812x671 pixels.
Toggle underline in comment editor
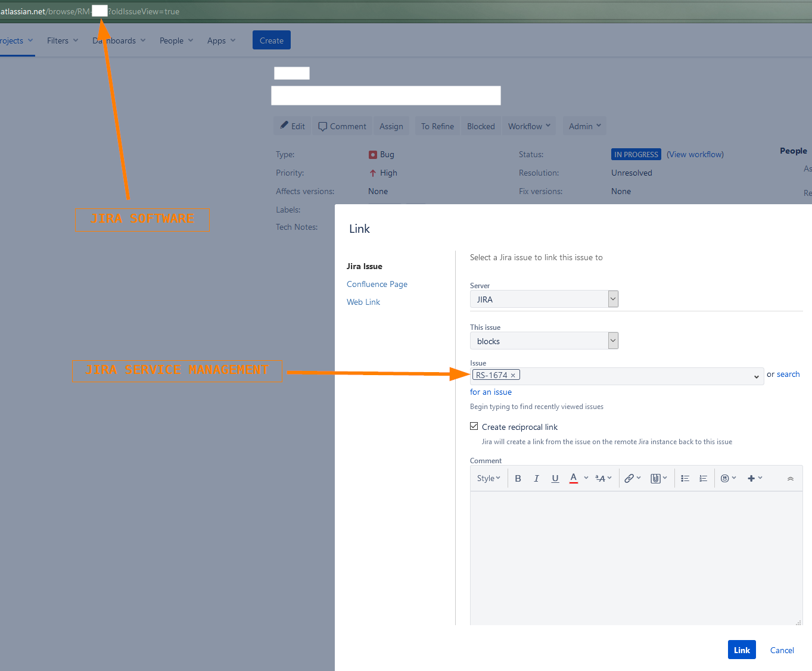[x=555, y=478]
